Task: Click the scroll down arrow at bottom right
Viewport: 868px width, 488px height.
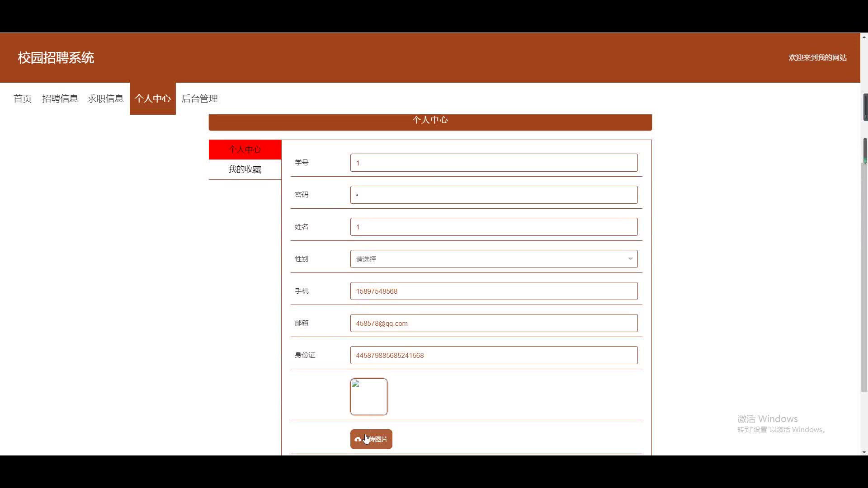Action: tap(864, 452)
